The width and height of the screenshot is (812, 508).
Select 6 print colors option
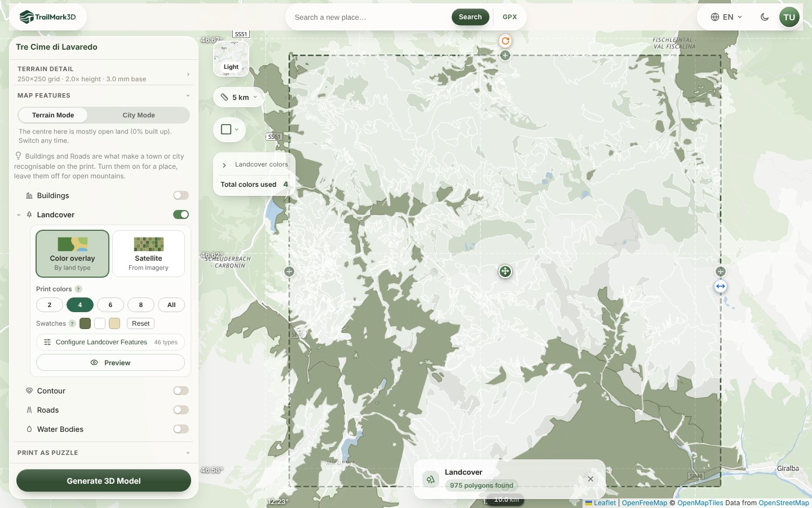(x=111, y=305)
